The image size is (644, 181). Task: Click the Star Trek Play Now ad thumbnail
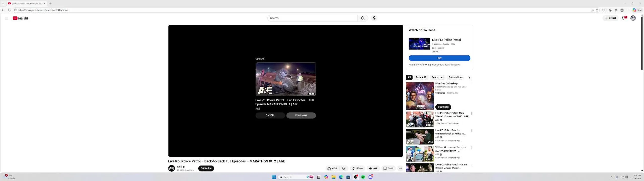click(x=420, y=96)
